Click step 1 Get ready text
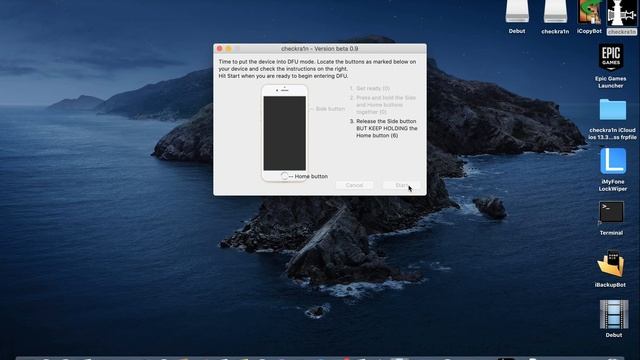The height and width of the screenshot is (360, 640). pyautogui.click(x=370, y=88)
